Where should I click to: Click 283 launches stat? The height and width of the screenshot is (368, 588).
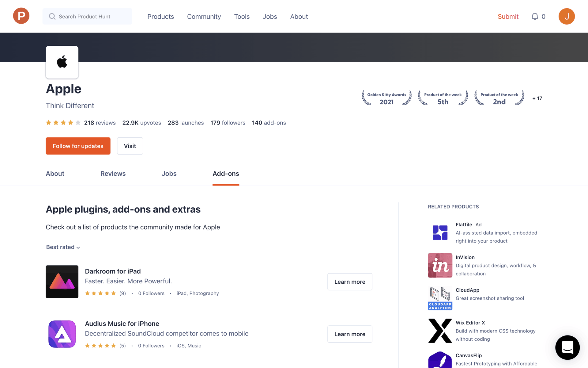click(x=186, y=123)
